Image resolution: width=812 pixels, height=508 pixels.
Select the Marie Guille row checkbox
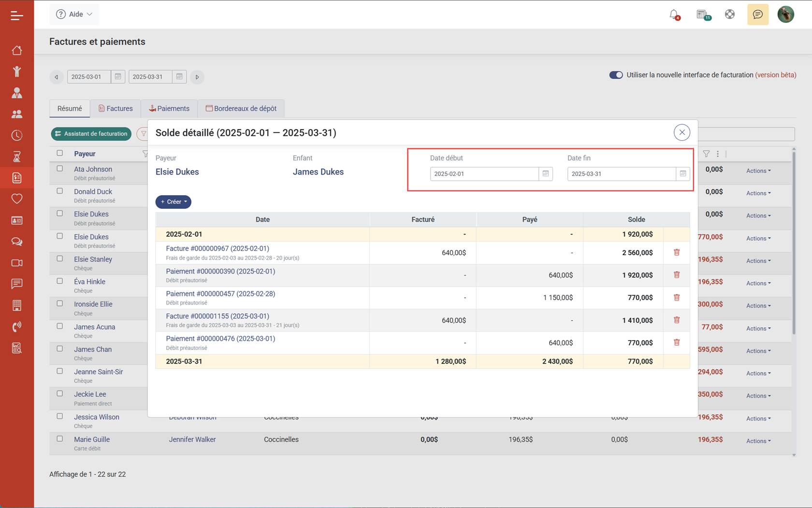tap(60, 439)
